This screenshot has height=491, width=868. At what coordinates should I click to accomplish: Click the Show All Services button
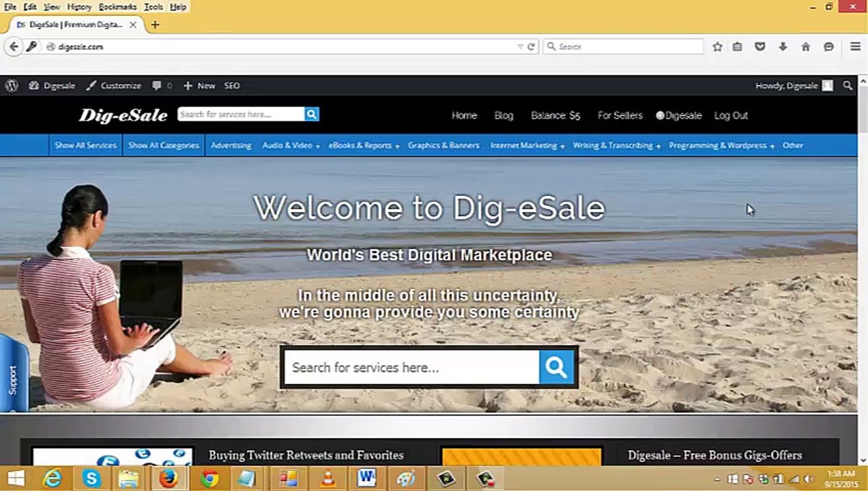86,145
